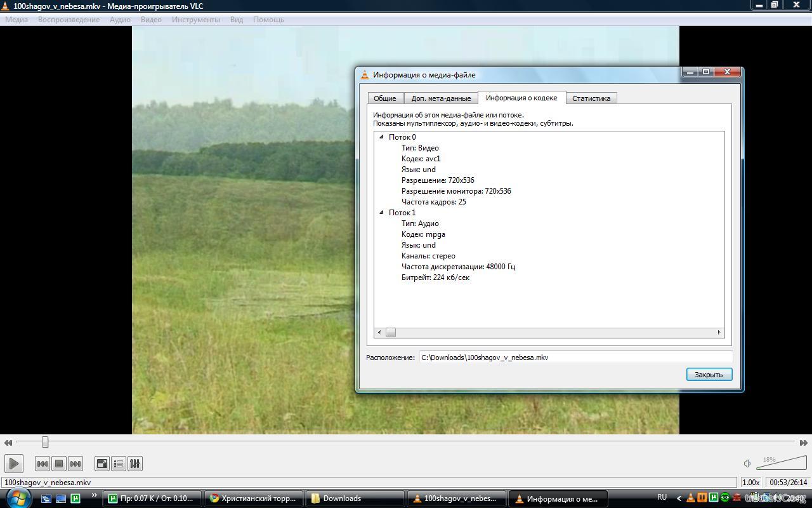Mute audio using the speaker icon
This screenshot has height=508, width=812.
(x=747, y=464)
